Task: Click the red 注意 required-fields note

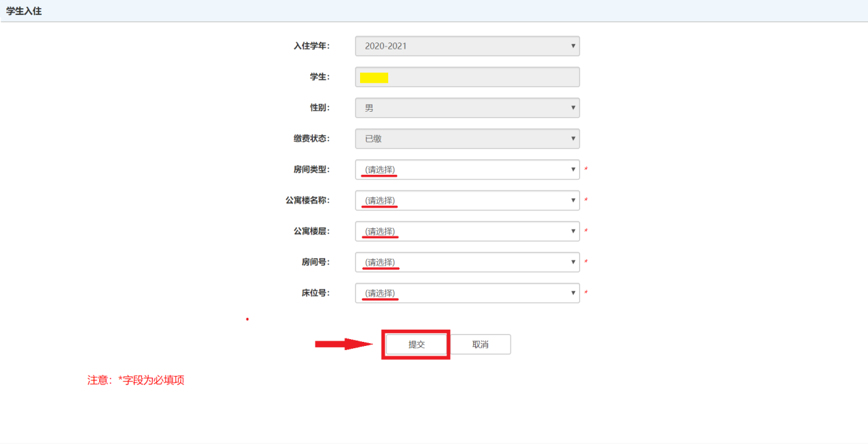Action: (136, 380)
